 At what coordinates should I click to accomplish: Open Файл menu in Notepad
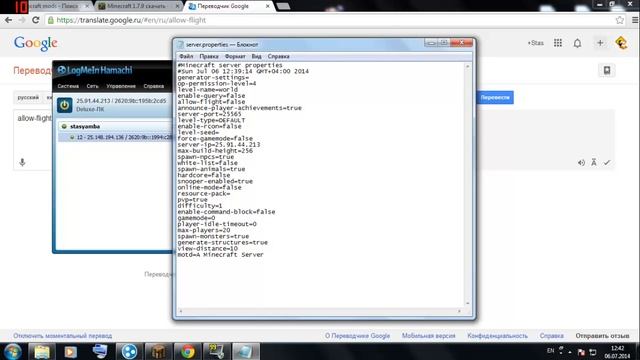tap(186, 56)
